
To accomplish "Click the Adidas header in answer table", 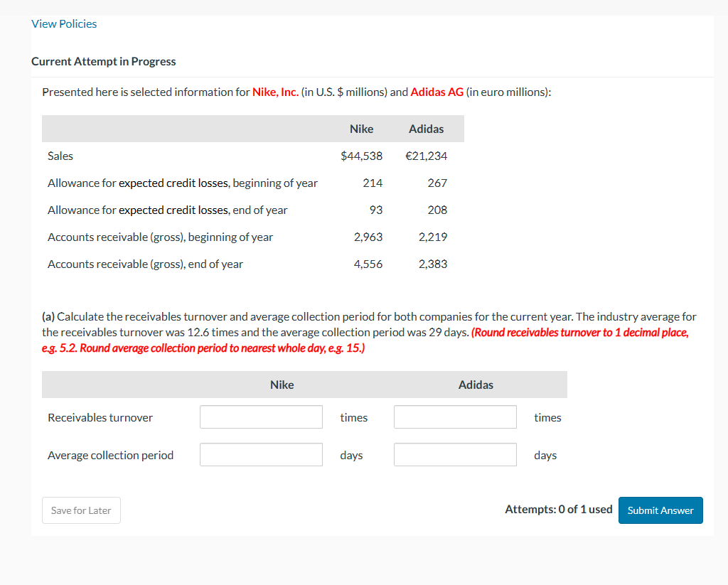I will pos(476,385).
